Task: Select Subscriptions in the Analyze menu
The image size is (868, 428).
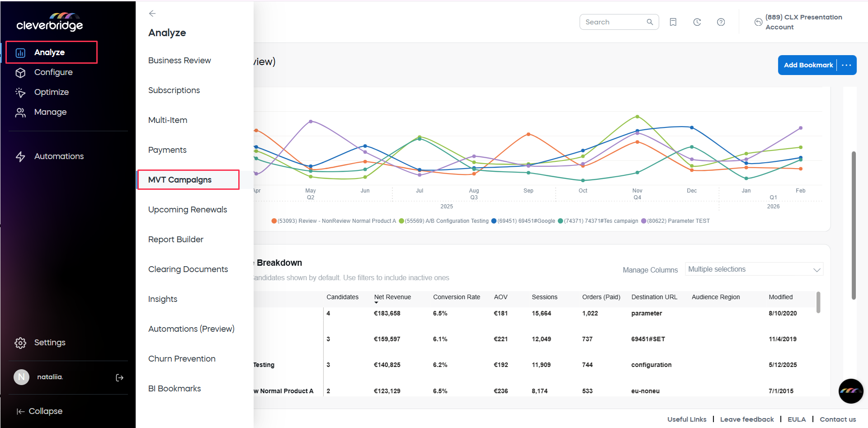Action: (174, 90)
